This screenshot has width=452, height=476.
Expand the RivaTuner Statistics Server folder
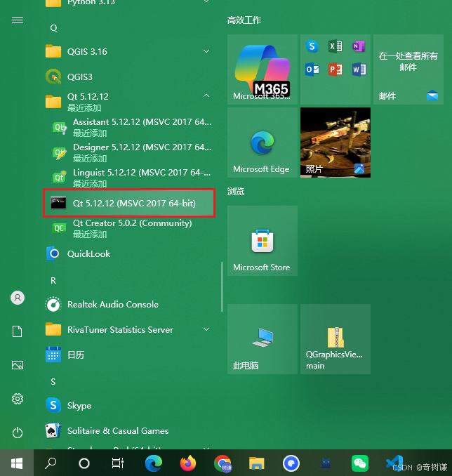[x=206, y=329]
